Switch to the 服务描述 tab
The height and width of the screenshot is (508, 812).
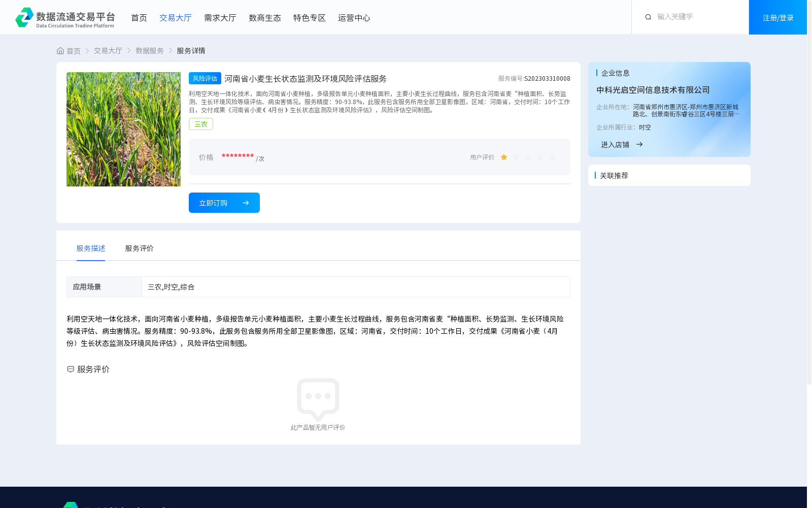(x=91, y=248)
